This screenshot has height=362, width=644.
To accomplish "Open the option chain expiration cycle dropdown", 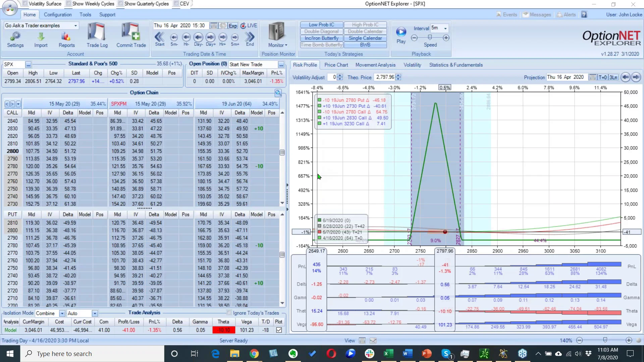I will pyautogui.click(x=18, y=104).
